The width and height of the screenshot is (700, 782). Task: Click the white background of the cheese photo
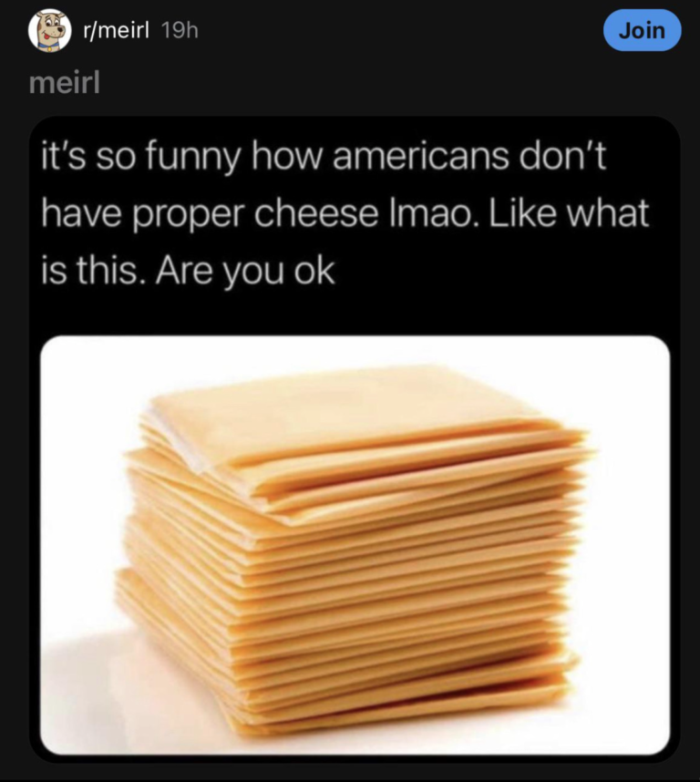(x=623, y=549)
